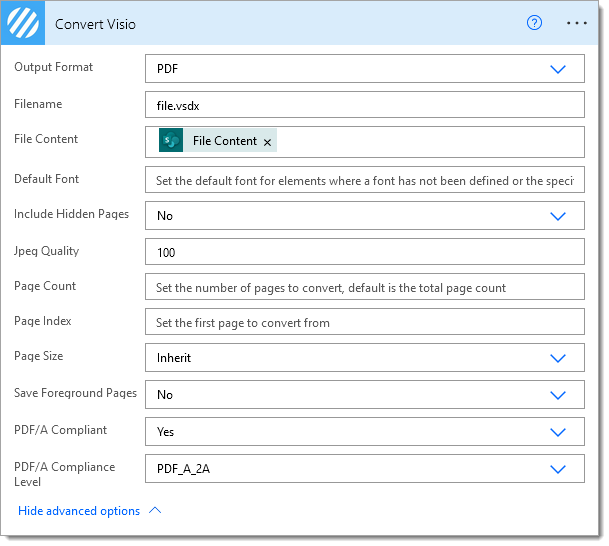Click the Page Count input field
This screenshot has height=546, width=609.
pos(365,287)
